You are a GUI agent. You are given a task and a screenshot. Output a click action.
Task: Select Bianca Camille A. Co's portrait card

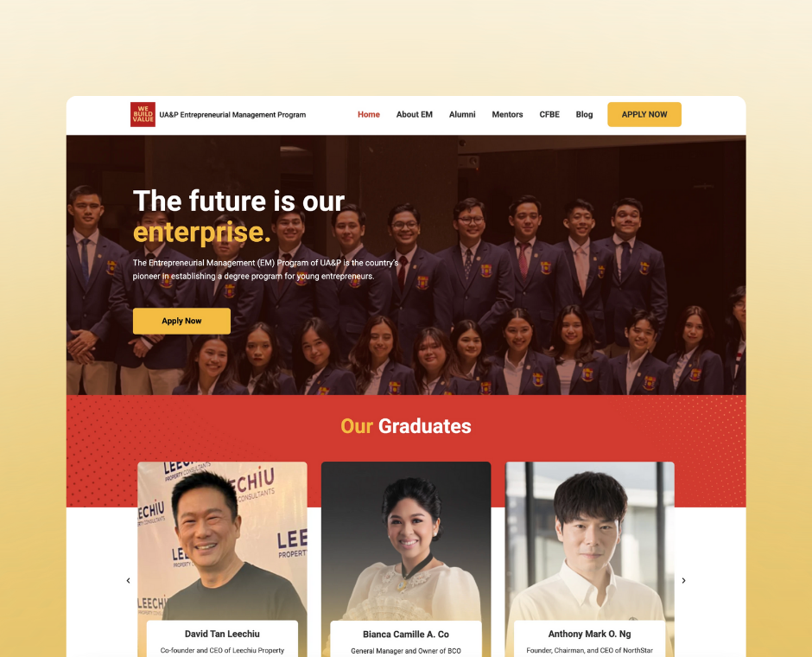pyautogui.click(x=406, y=541)
